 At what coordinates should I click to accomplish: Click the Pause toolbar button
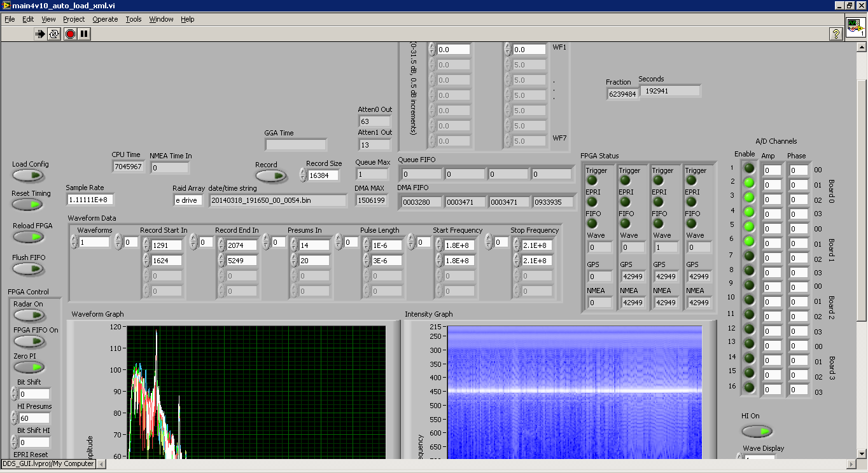(x=84, y=34)
